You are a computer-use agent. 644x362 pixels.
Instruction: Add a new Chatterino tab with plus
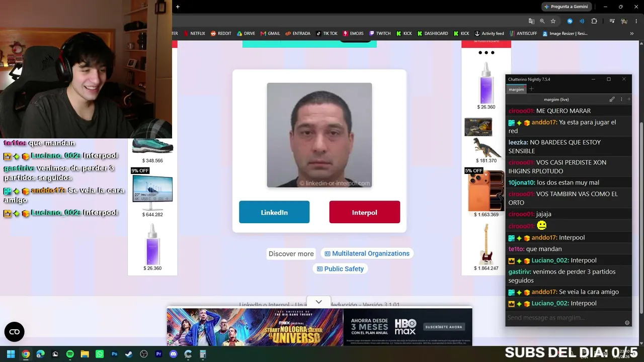pyautogui.click(x=531, y=89)
